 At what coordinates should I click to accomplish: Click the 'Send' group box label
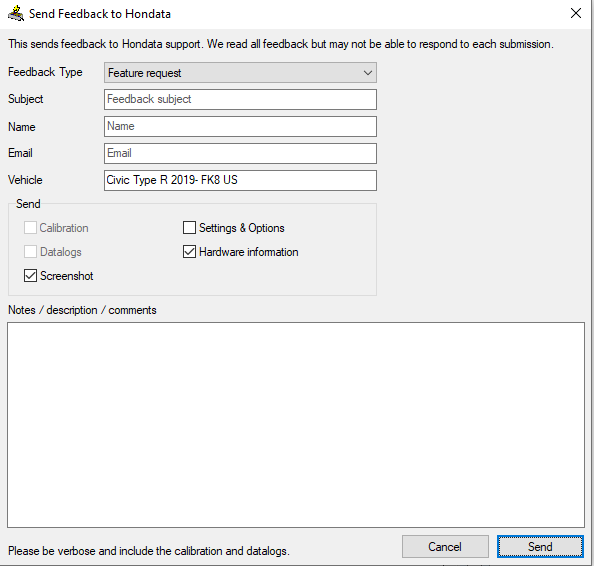(x=28, y=204)
